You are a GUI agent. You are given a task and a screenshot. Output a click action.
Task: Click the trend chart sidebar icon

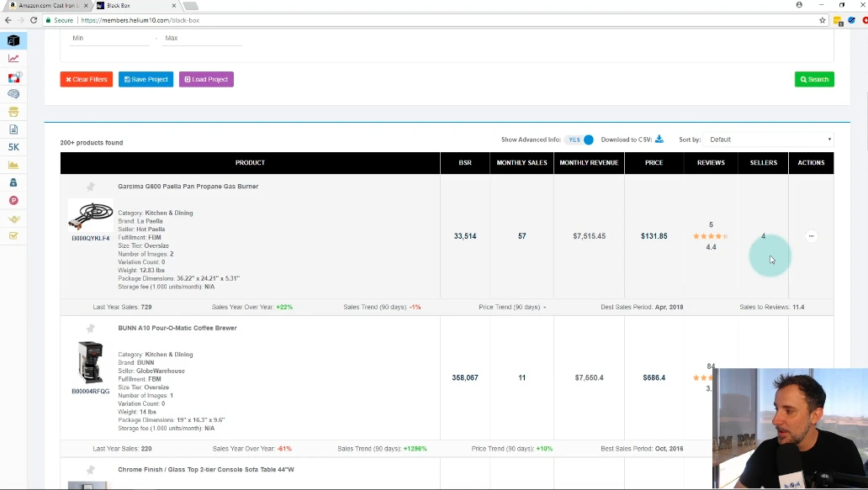13,59
